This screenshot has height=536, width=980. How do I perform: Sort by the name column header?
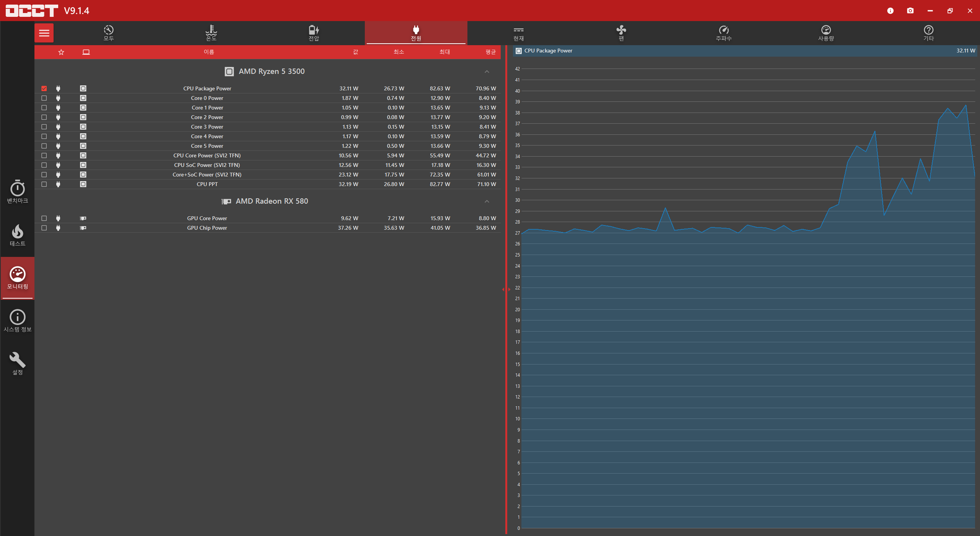click(x=209, y=52)
